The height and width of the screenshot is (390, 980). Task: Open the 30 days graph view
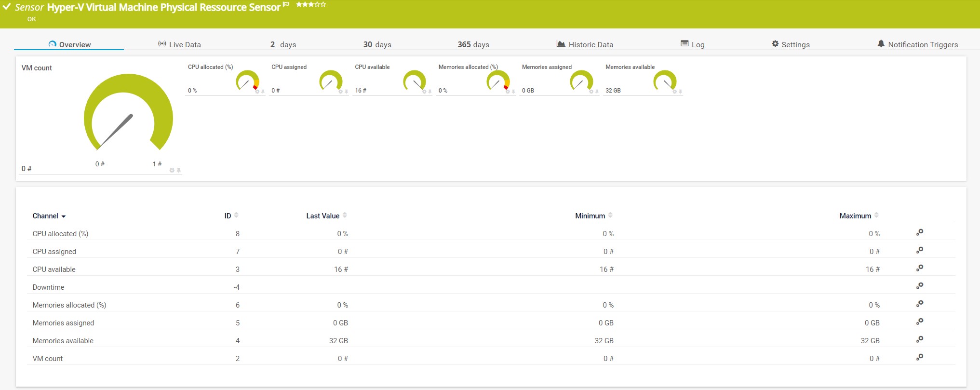[x=377, y=44]
